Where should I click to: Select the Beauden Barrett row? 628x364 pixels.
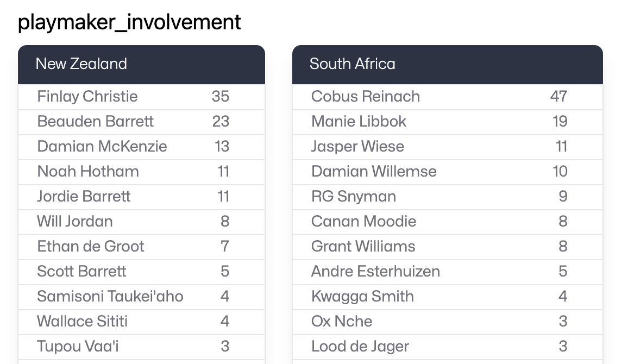[x=141, y=122]
